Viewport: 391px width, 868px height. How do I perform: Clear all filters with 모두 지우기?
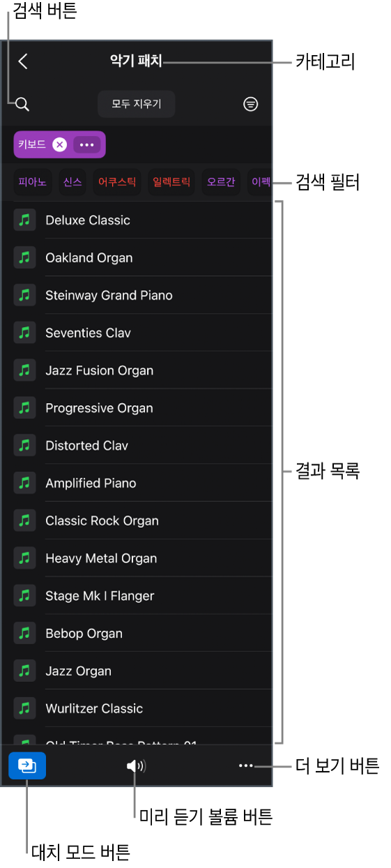click(x=136, y=104)
